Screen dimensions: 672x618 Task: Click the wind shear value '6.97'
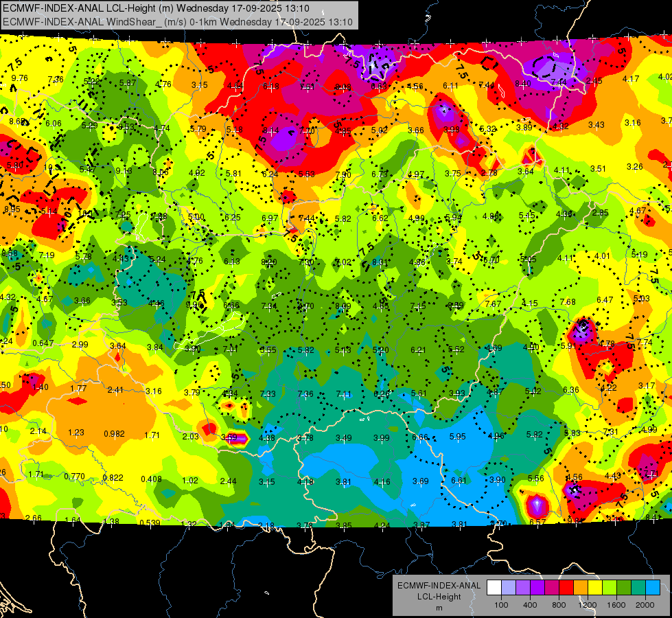tap(270, 218)
